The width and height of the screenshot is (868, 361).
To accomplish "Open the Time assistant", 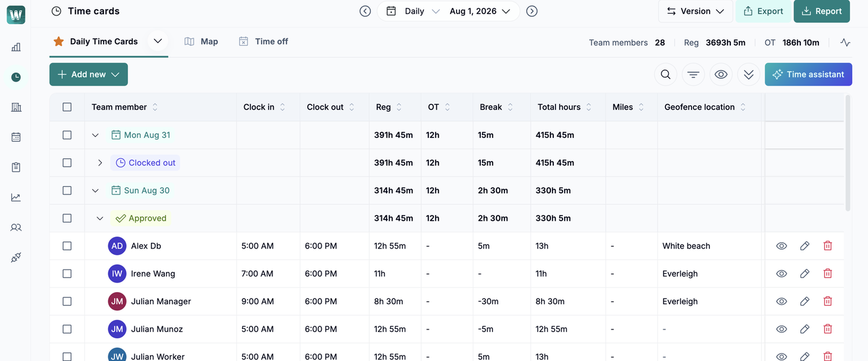I will 808,74.
